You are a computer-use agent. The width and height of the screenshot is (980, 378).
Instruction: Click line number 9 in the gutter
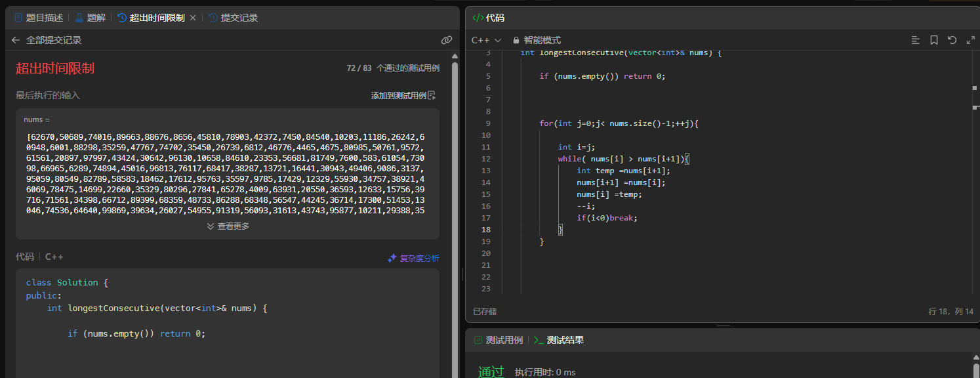tap(488, 123)
